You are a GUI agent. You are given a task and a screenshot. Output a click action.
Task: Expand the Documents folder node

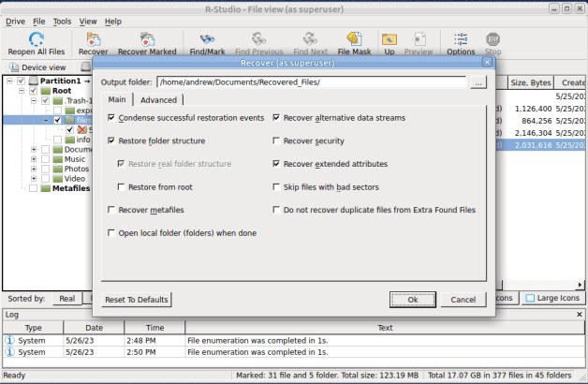point(34,149)
